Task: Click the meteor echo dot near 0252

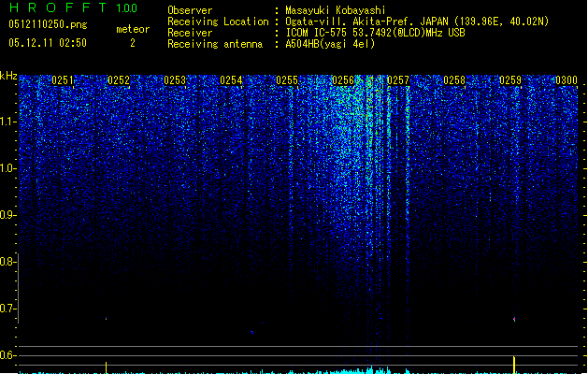Action: click(x=107, y=319)
